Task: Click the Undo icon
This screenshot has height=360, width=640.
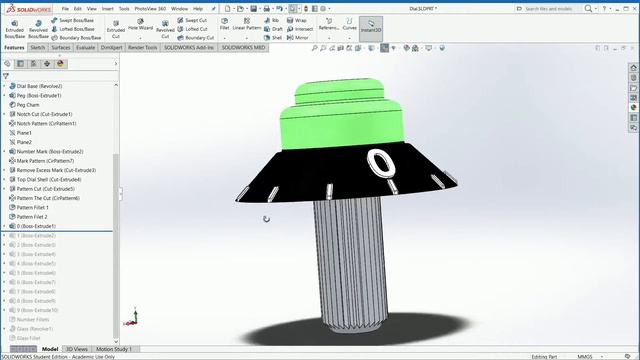Action: (279, 9)
